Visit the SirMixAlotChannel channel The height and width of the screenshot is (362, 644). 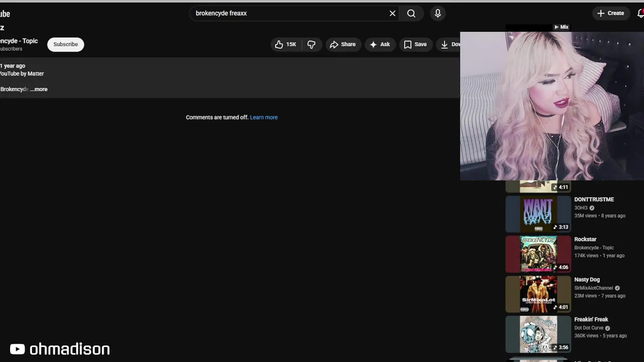[x=594, y=288]
